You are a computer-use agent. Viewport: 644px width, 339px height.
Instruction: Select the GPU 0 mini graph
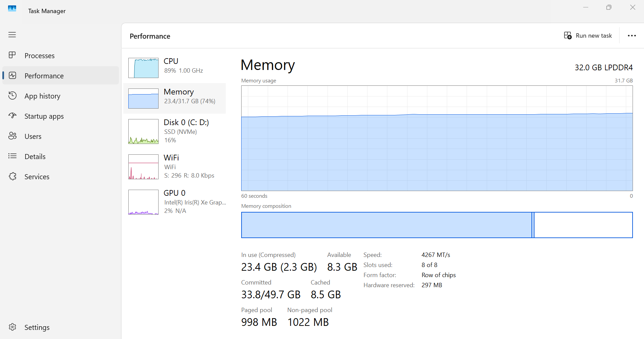(x=143, y=202)
